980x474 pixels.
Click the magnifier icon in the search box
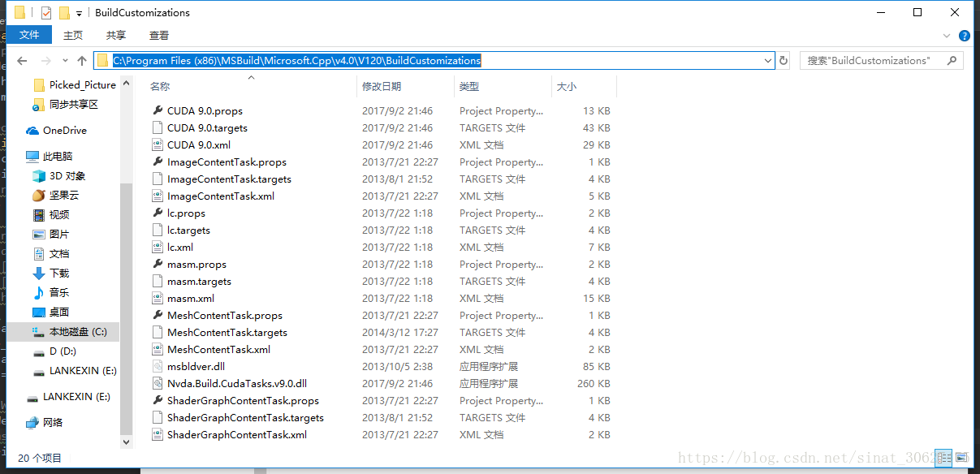click(952, 60)
